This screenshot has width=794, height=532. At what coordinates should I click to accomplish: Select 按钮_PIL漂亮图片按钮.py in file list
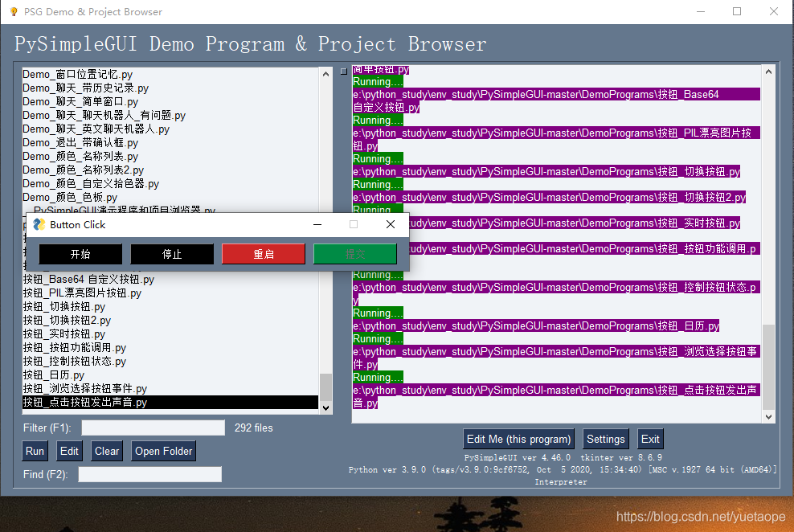click(170, 293)
